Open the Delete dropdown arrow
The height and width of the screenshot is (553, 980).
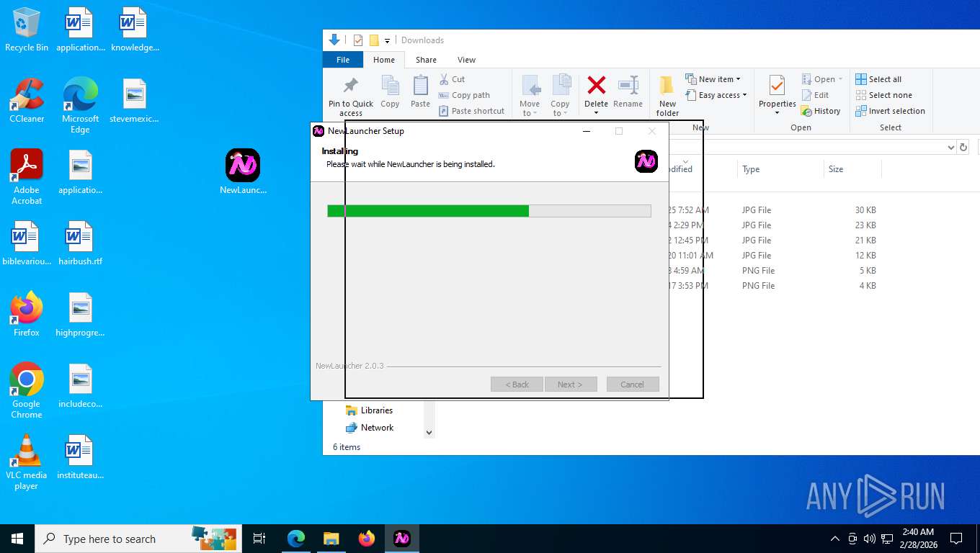(596, 113)
